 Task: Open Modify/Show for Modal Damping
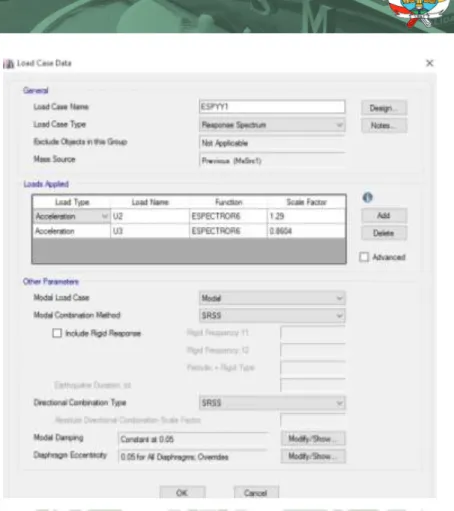pyautogui.click(x=313, y=439)
